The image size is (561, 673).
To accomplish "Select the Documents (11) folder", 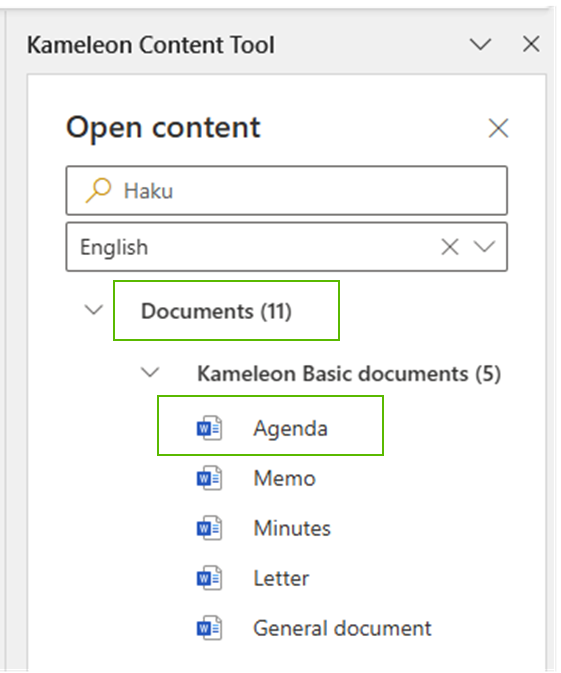I will pos(226,310).
